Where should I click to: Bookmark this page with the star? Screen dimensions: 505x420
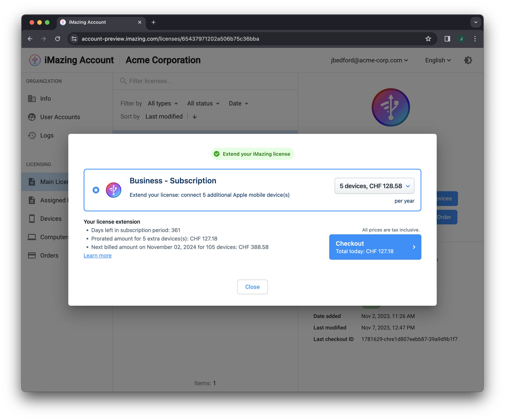coord(428,39)
